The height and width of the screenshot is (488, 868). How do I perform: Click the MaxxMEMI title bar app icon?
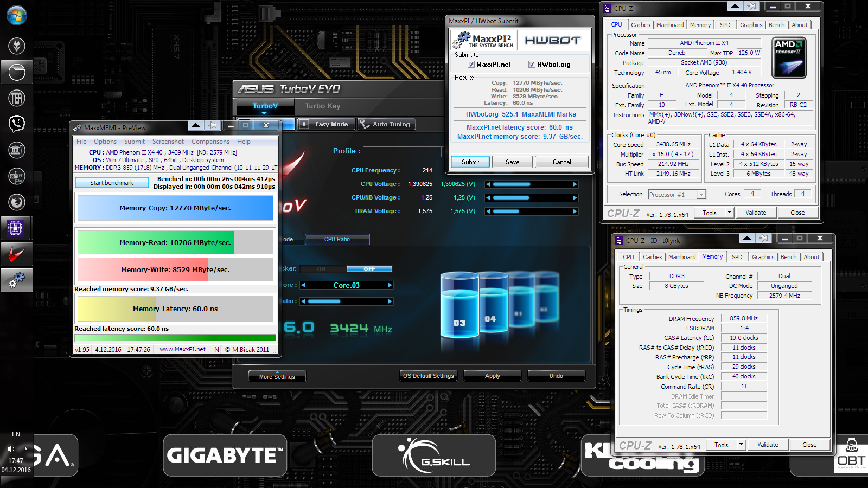pyautogui.click(x=77, y=128)
